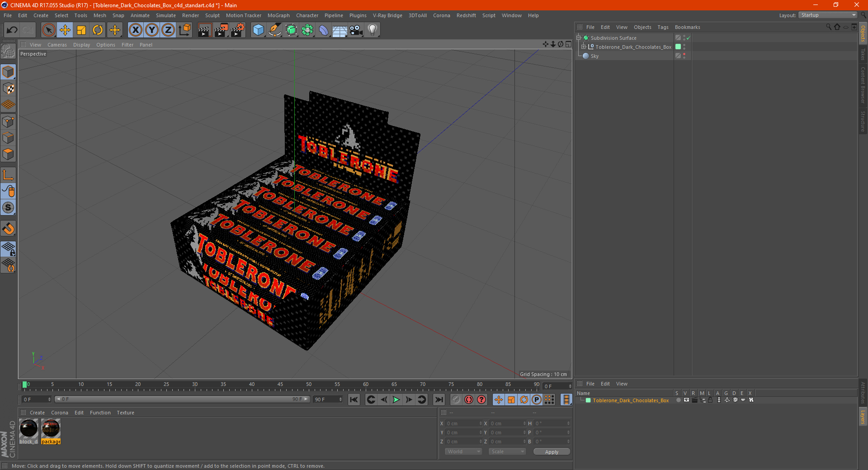Click Toblerone box layer color swatch in Objects
Viewport: 868px width, 470px height.
click(x=678, y=47)
